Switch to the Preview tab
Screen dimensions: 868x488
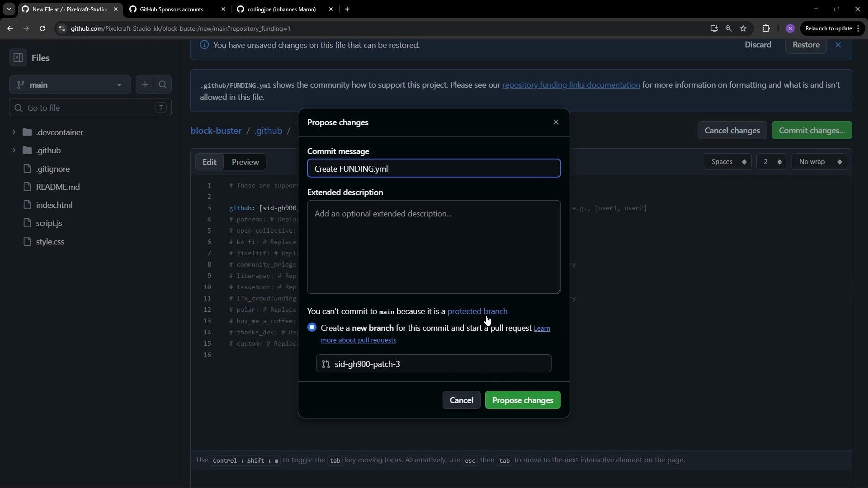pyautogui.click(x=245, y=162)
